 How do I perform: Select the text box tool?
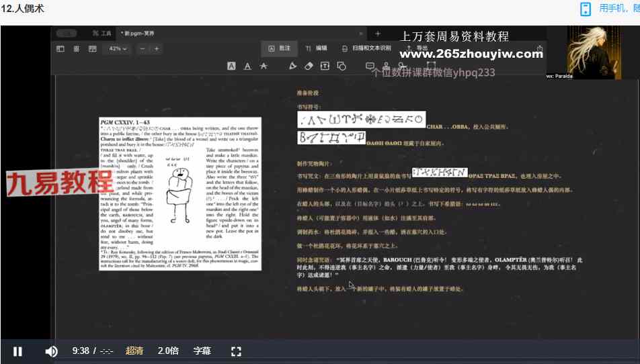tap(325, 66)
